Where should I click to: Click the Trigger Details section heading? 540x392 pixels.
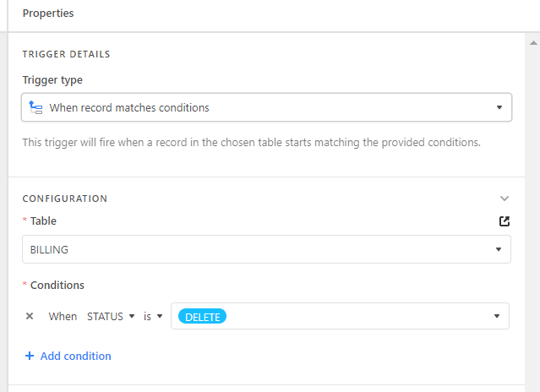pos(66,54)
